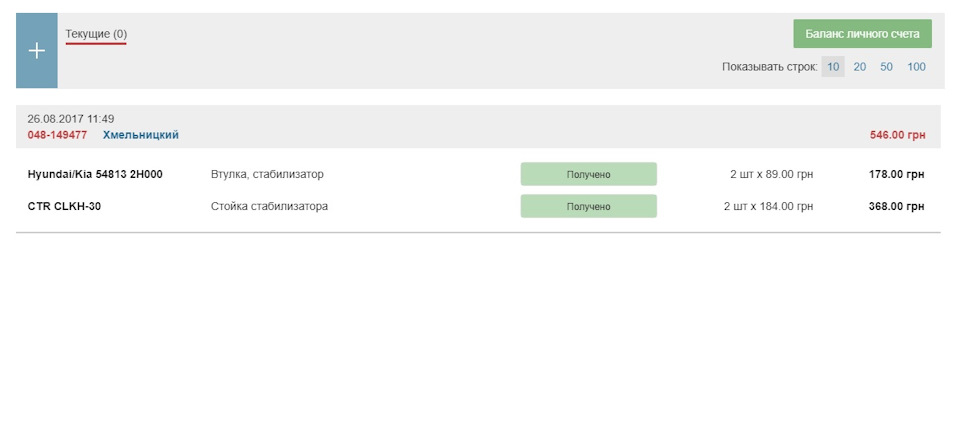Show 50 rows per page
This screenshot has width=960, height=433.
tap(886, 67)
